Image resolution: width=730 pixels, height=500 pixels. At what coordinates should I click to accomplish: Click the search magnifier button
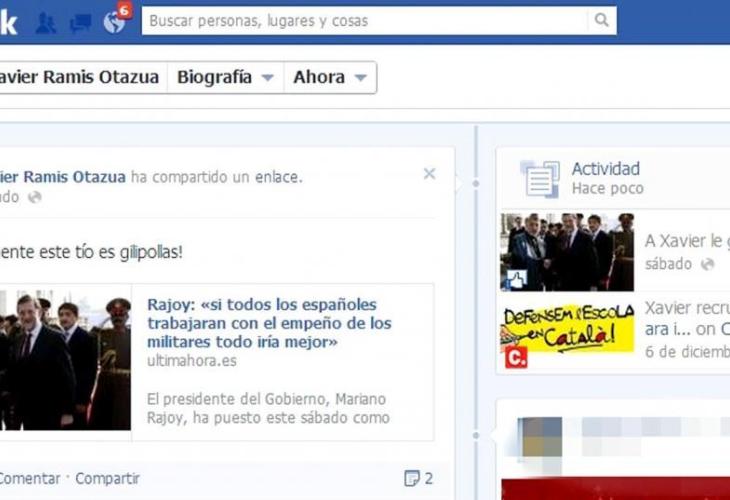601,20
